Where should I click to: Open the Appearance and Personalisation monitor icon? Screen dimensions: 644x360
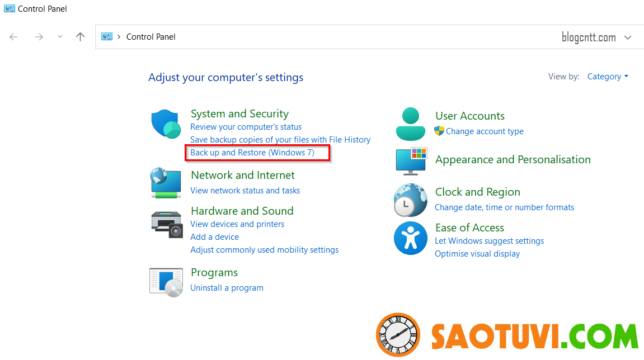[411, 160]
